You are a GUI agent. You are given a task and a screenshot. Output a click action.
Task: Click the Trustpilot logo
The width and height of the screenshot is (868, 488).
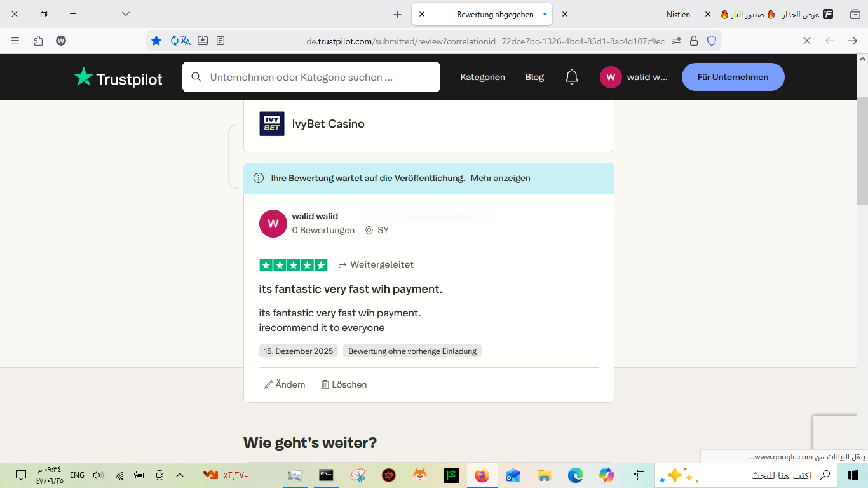coord(118,77)
